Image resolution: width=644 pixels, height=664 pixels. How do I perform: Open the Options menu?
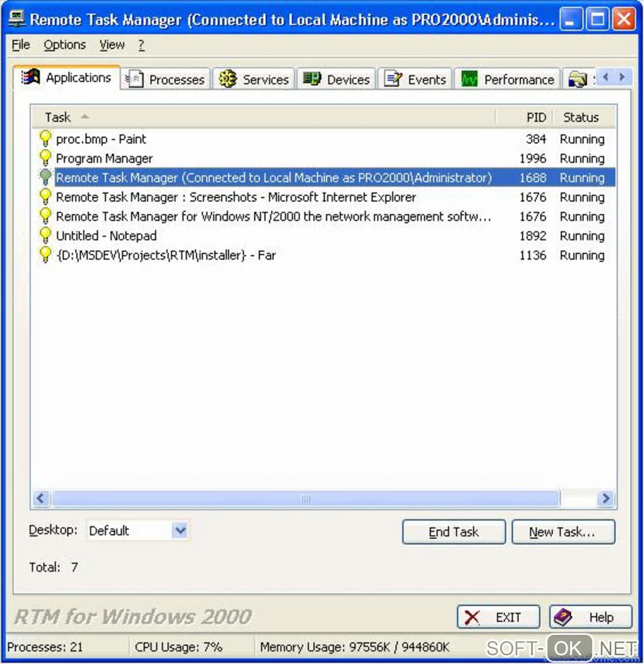pyautogui.click(x=65, y=44)
